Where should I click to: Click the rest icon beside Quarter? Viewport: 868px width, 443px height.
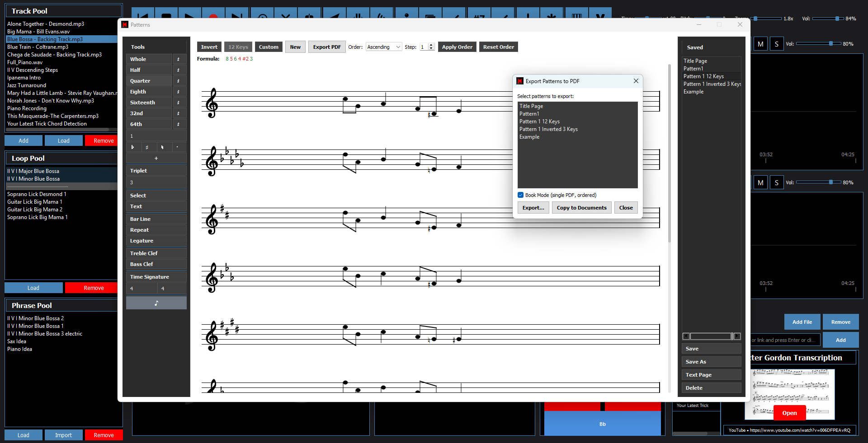pyautogui.click(x=179, y=81)
